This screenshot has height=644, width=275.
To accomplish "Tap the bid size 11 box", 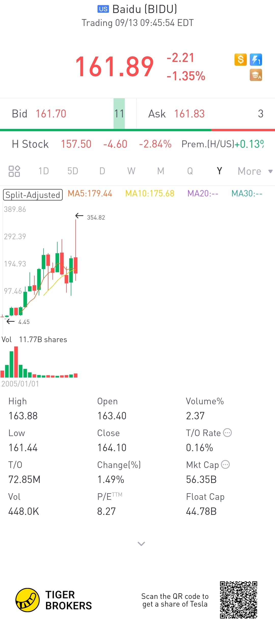I will (119, 114).
